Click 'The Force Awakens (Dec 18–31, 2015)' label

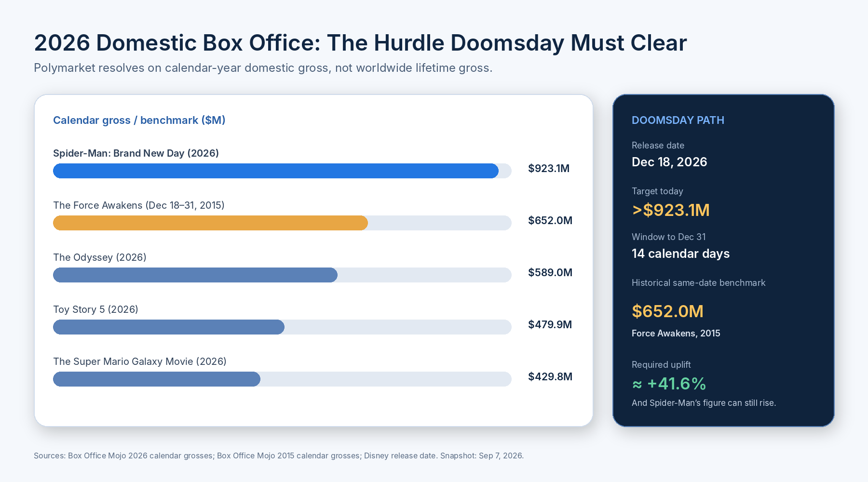[x=139, y=205]
